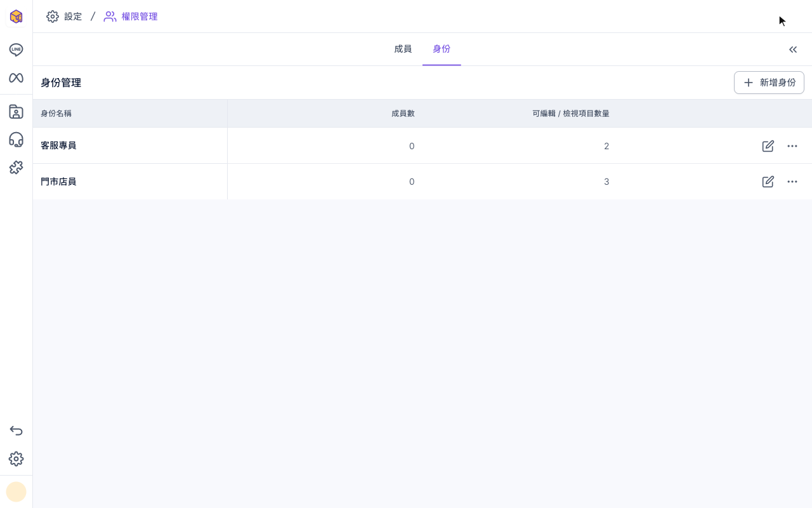
Task: Click the return arrow icon in sidebar
Action: coord(16,431)
